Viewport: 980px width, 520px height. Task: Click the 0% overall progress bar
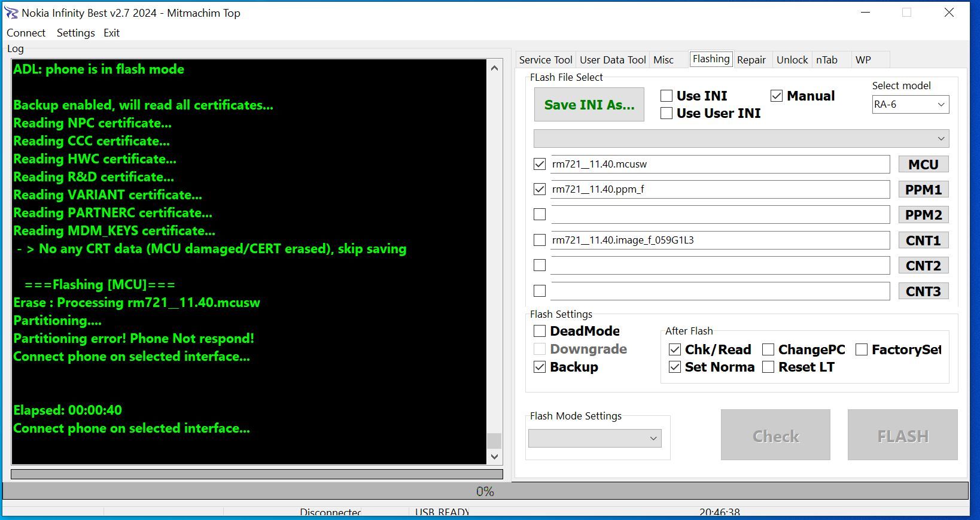(485, 491)
